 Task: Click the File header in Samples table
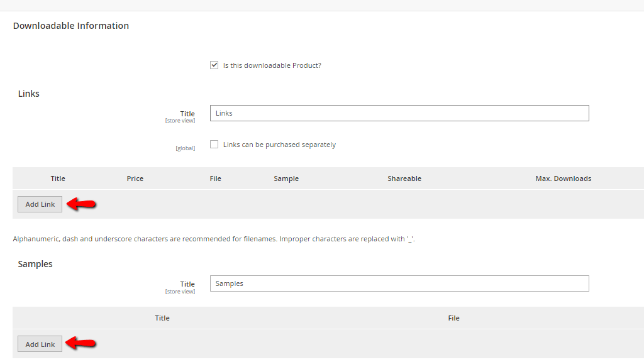point(453,317)
